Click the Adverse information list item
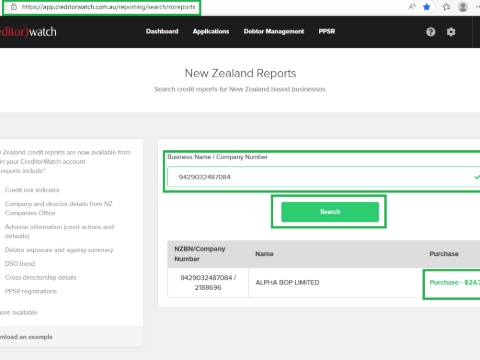This screenshot has width=480, height=360. [59, 231]
